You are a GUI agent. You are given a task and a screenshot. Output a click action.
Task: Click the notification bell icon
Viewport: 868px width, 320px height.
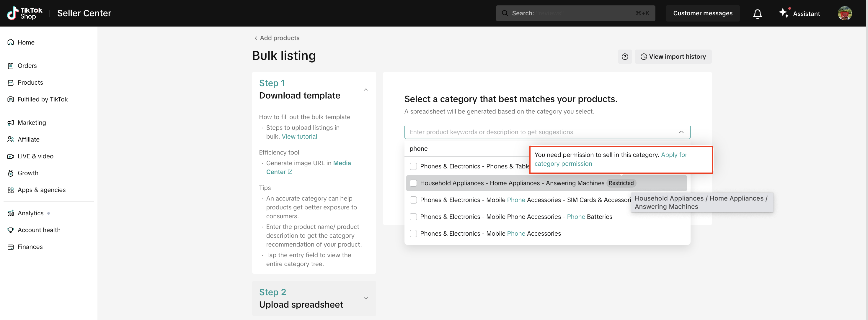(x=757, y=14)
